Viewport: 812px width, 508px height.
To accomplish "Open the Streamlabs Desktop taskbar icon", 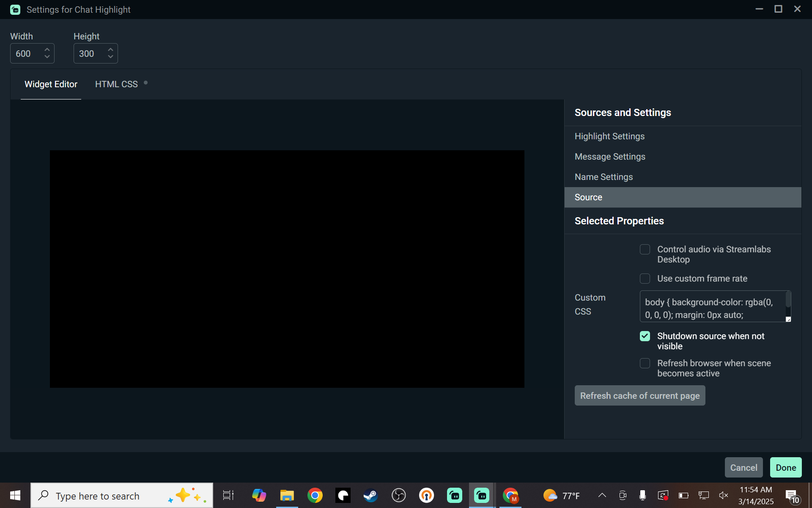I will (x=482, y=495).
